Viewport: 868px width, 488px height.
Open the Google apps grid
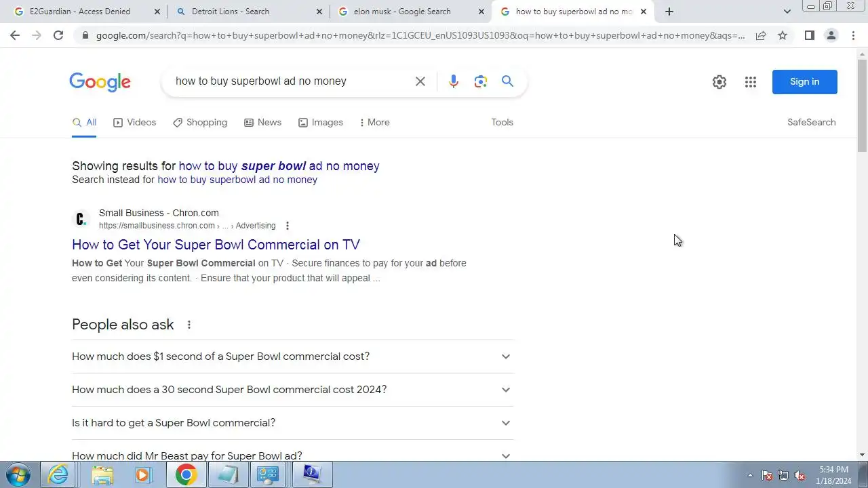[x=750, y=82]
